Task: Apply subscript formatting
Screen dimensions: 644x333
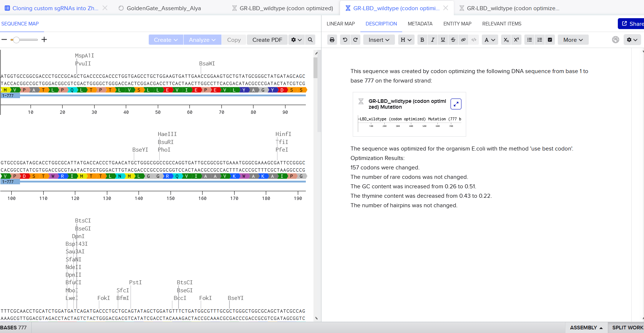Action: click(506, 40)
